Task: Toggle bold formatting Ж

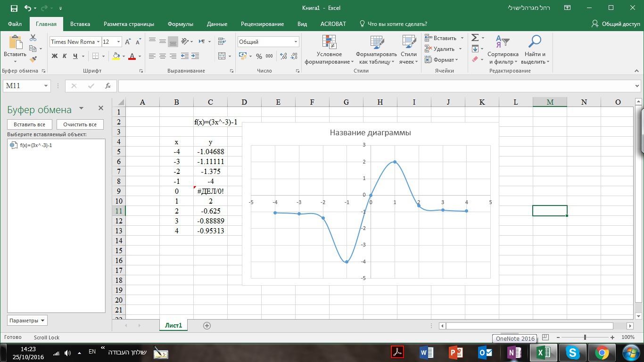Action: tap(55, 56)
